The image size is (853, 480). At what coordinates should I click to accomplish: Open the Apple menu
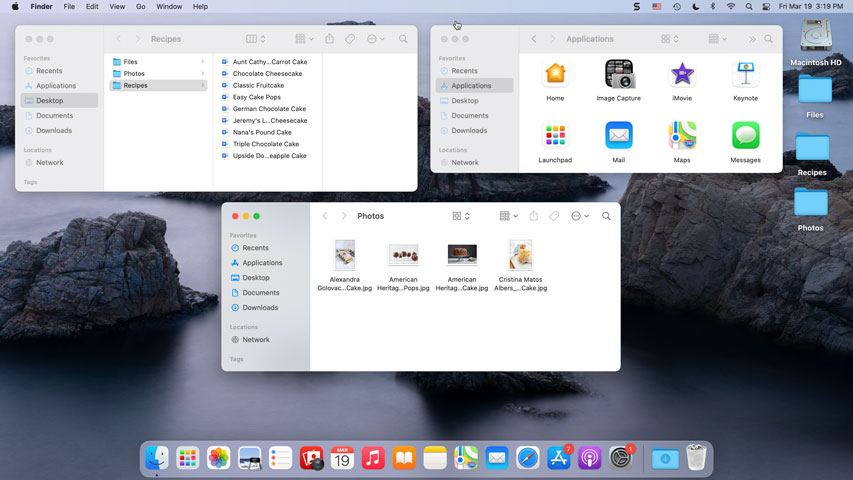[15, 7]
